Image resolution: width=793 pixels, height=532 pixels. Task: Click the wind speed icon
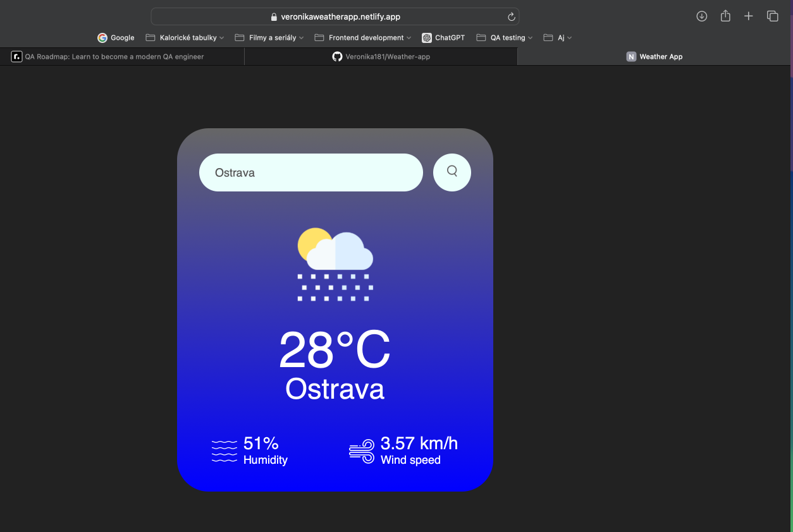pyautogui.click(x=361, y=450)
